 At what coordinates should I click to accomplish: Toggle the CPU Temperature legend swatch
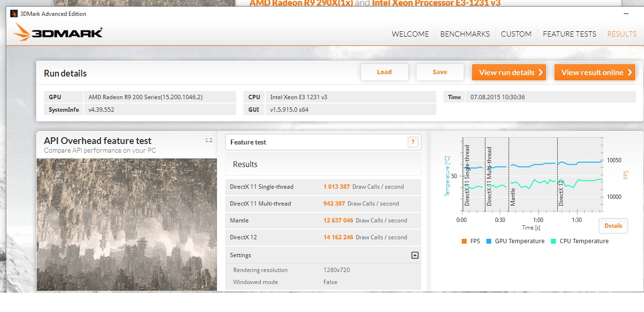pos(553,241)
